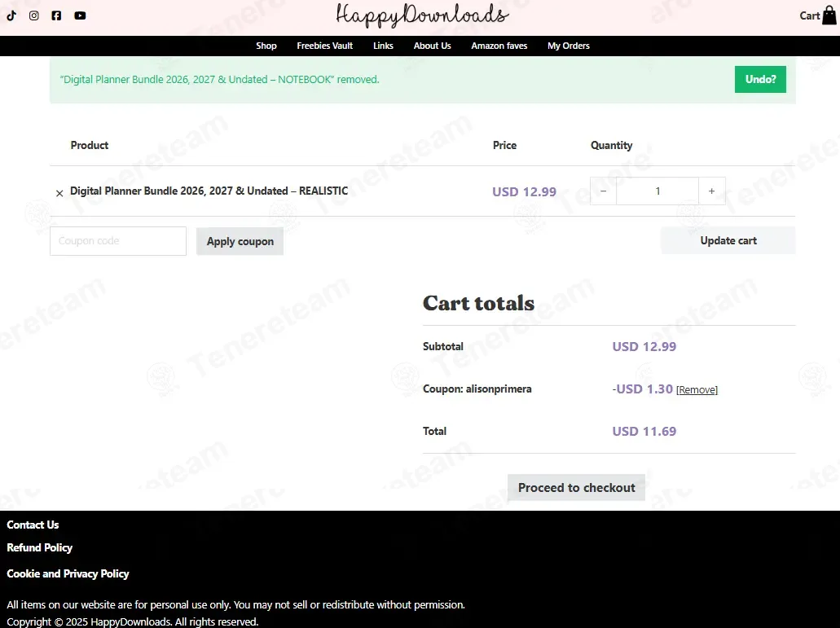
Task: Remove REALISTIC planner bundle with the X icon
Action: tap(59, 193)
